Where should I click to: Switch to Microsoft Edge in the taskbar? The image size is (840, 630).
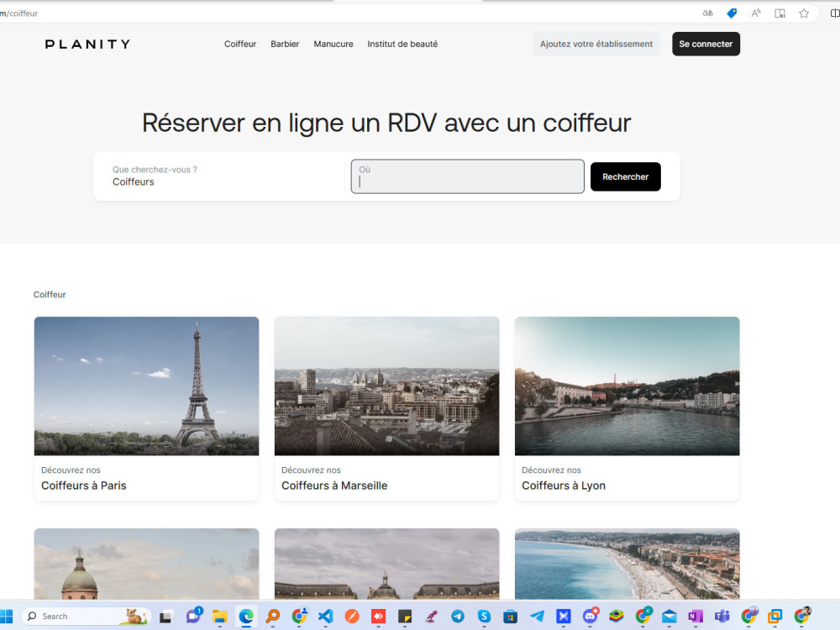(x=246, y=617)
